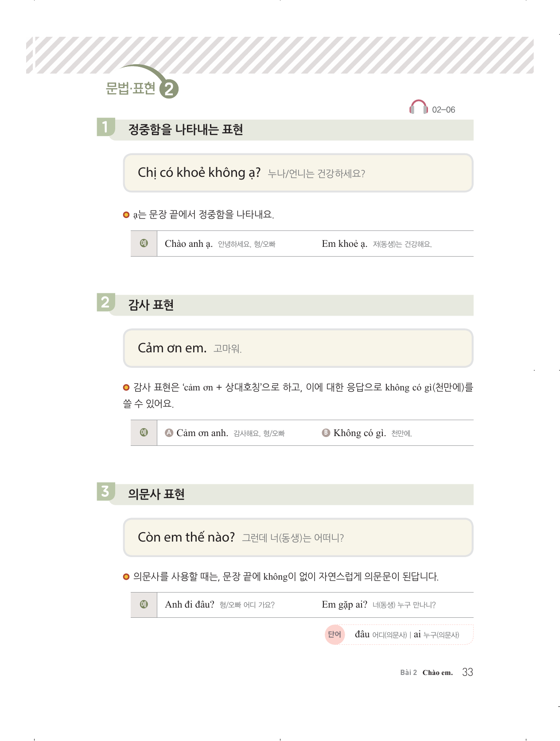The height and width of the screenshot is (741, 560).
Task: Select the Cảm ơn em phrase box
Action: click(x=298, y=348)
